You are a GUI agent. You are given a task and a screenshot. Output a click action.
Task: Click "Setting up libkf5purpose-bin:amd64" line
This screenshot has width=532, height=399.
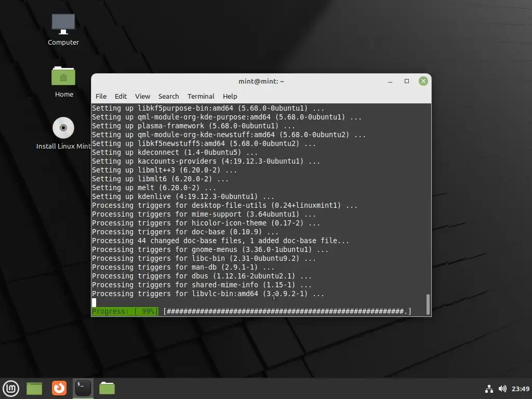[208, 108]
